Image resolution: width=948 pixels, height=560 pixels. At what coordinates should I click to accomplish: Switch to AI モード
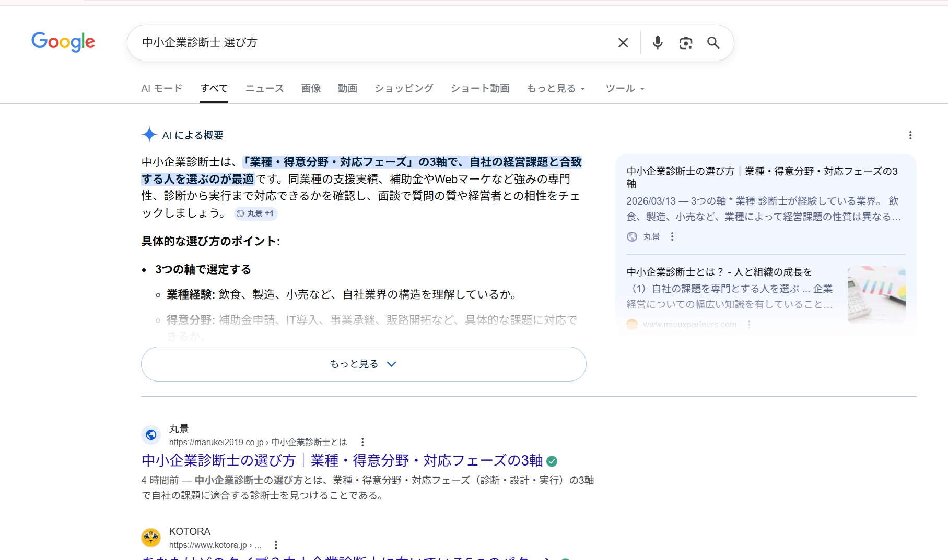tap(161, 88)
